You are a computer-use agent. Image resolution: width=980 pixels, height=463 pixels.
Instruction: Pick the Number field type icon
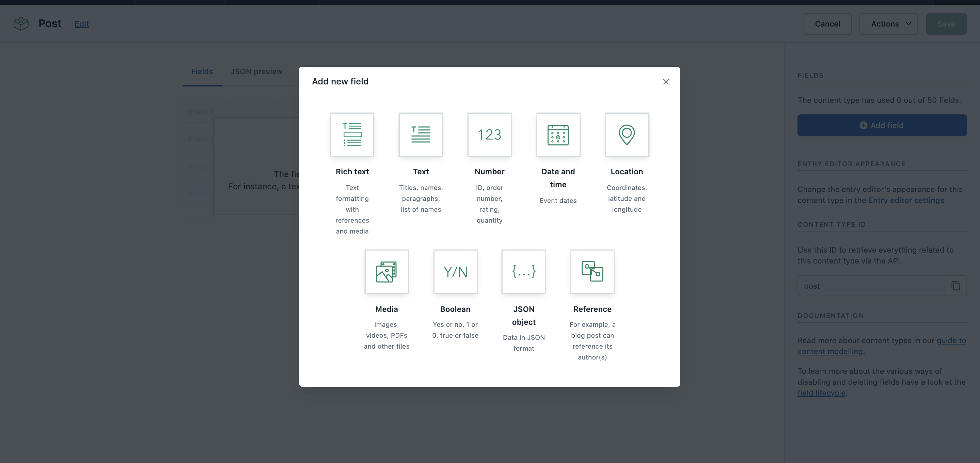pos(489,135)
